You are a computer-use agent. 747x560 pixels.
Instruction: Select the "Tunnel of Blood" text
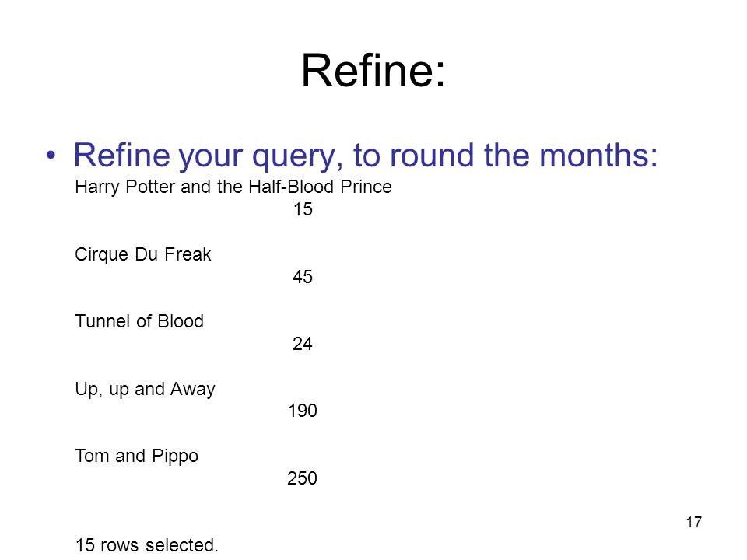point(139,321)
